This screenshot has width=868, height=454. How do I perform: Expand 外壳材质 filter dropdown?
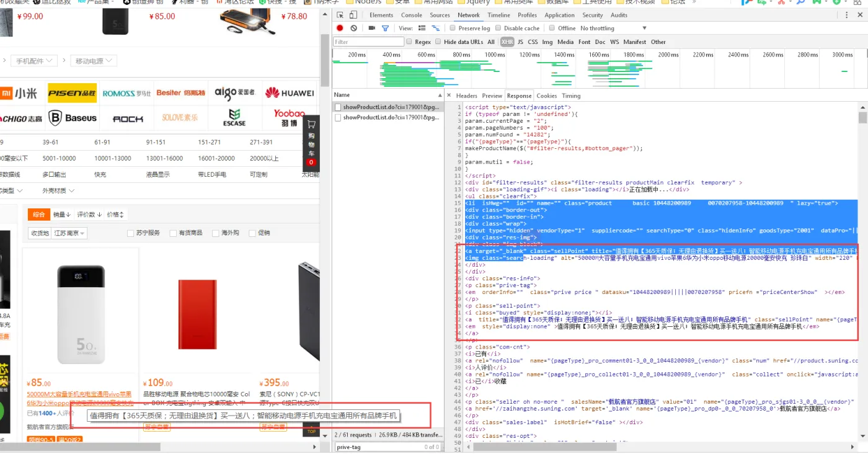(58, 190)
